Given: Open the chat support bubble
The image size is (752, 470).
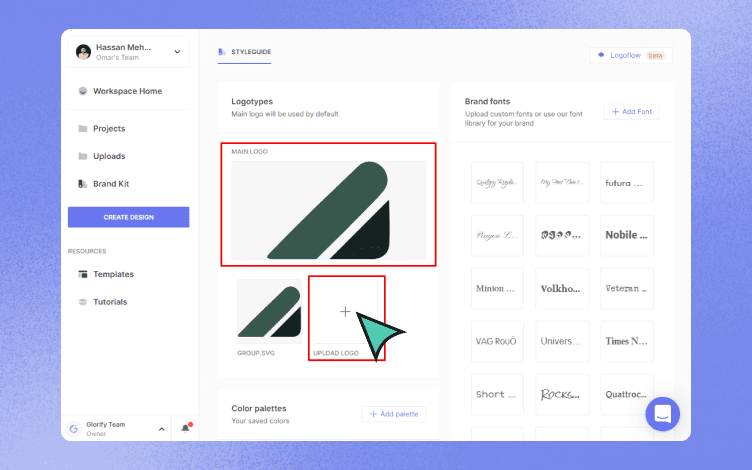Looking at the screenshot, I should tap(662, 414).
